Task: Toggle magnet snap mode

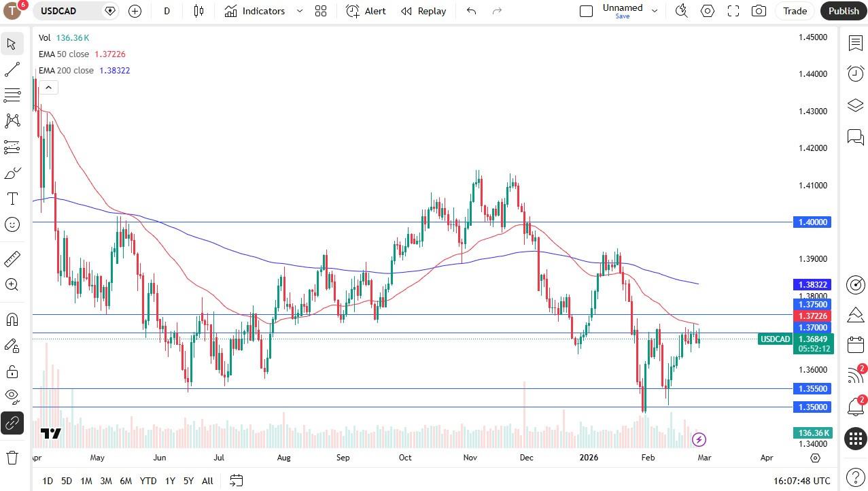Action: 12,319
